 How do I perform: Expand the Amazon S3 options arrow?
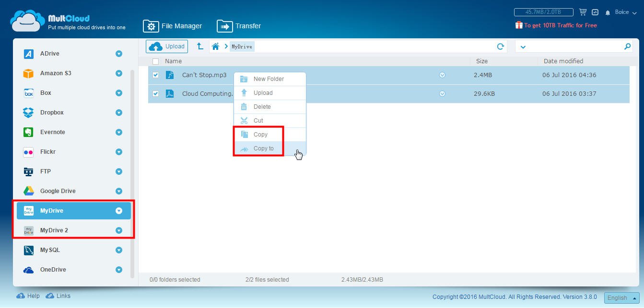coord(119,73)
